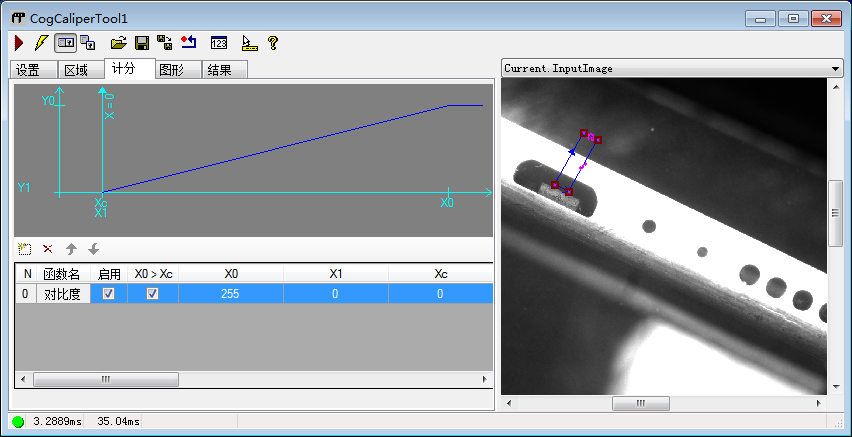Screen dimensions: 852x437
Task: Click the Save As double-disk icon
Action: coord(164,43)
